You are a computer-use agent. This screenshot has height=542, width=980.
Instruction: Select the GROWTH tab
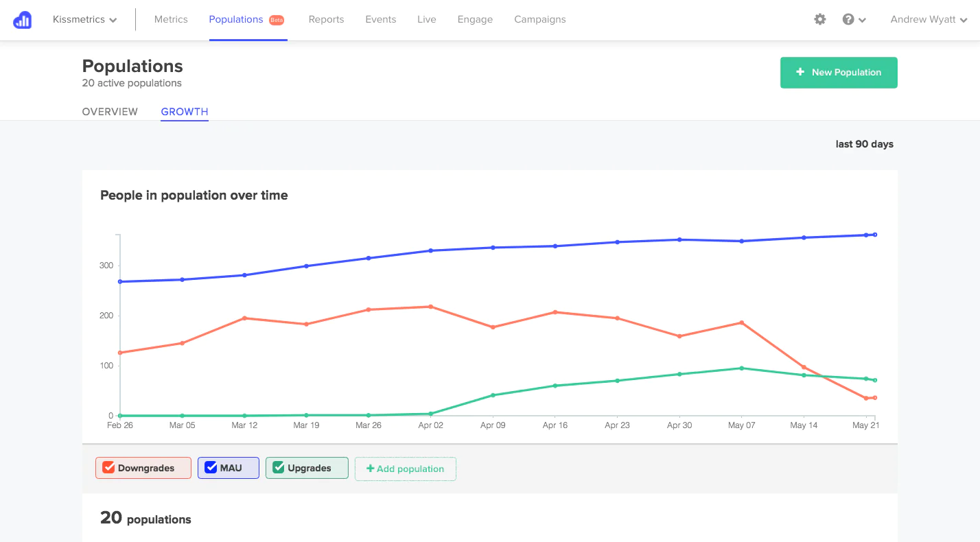click(185, 112)
